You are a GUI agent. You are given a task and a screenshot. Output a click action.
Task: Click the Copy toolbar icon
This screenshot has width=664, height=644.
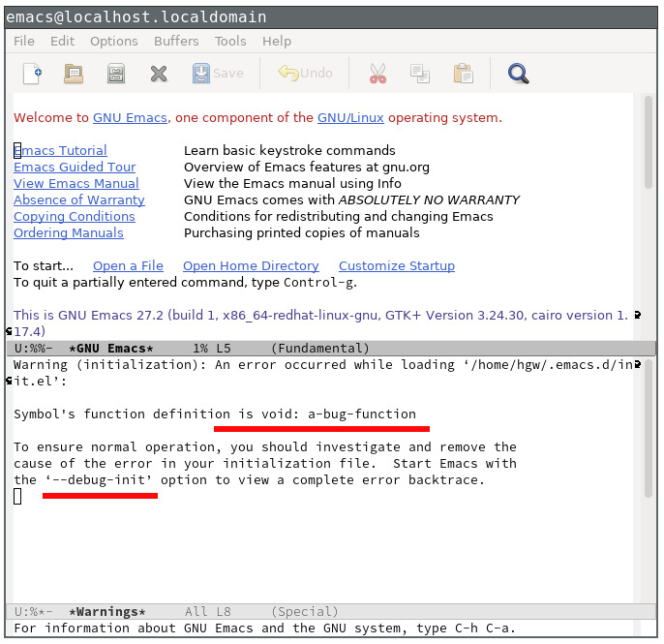(420, 74)
